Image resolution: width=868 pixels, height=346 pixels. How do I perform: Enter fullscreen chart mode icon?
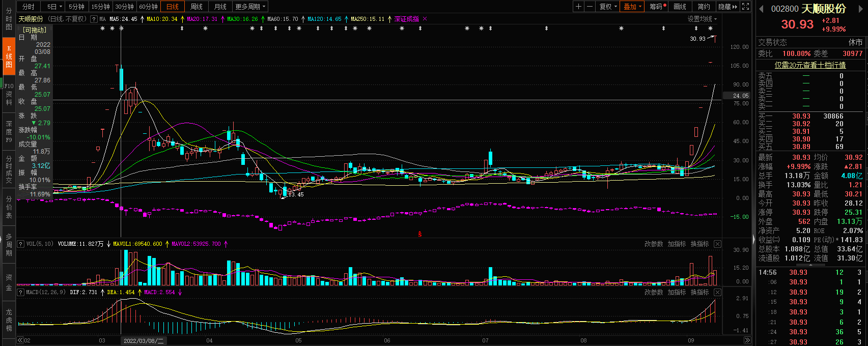(745, 7)
